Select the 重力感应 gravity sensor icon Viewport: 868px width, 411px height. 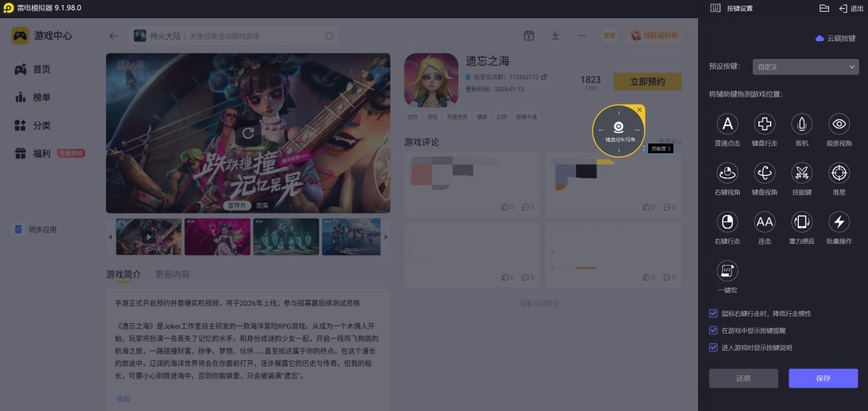802,222
